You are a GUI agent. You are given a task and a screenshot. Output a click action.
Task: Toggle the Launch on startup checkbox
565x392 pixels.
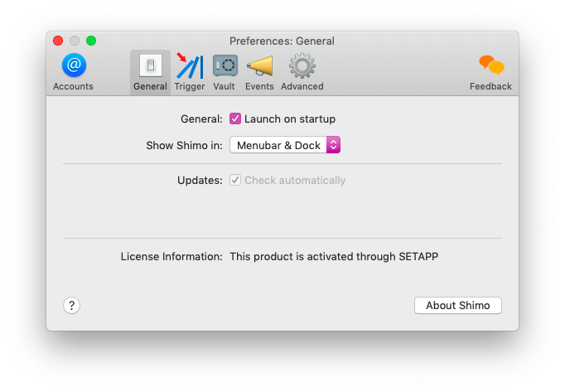point(235,119)
